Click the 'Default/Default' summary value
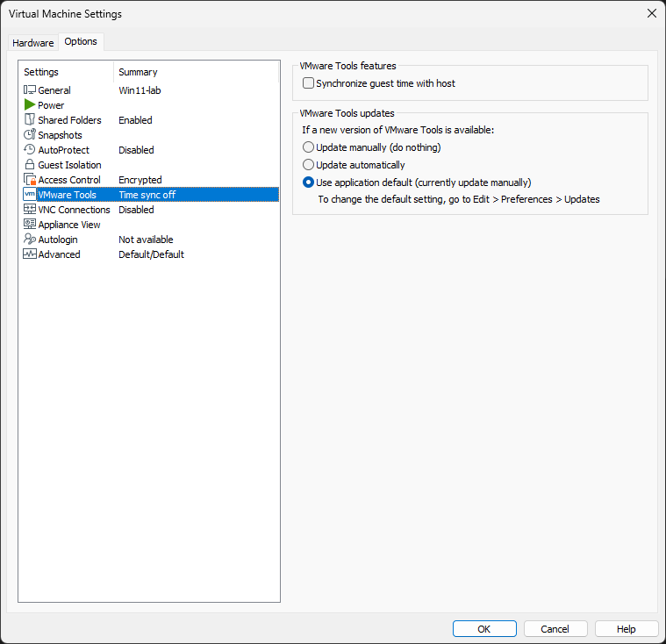This screenshot has width=666, height=644. pos(151,254)
